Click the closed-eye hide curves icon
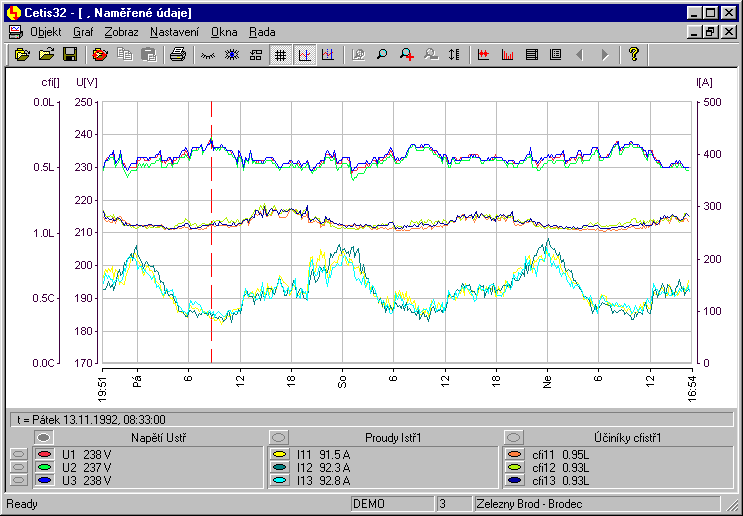Viewport: 743px width, 516px height. [208, 55]
